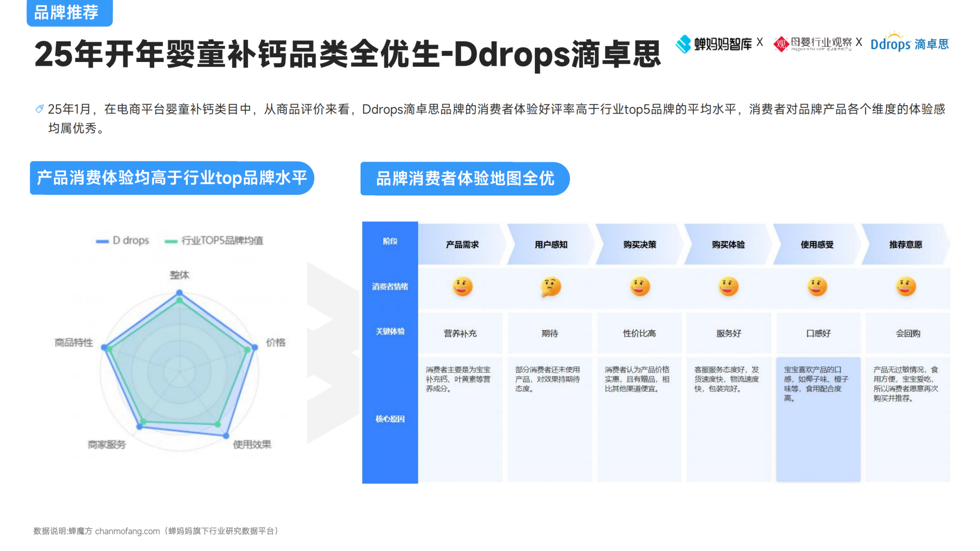Click the highlighted 宝宝喜欢产品的口感 cell
This screenshot has height=551, width=980.
tap(818, 419)
